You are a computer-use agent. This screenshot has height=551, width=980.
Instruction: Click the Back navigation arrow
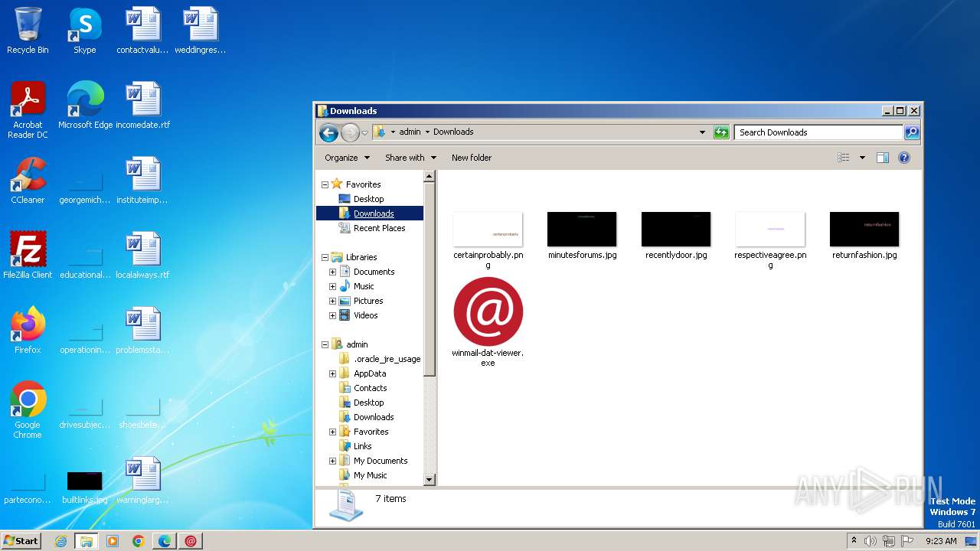tap(328, 132)
